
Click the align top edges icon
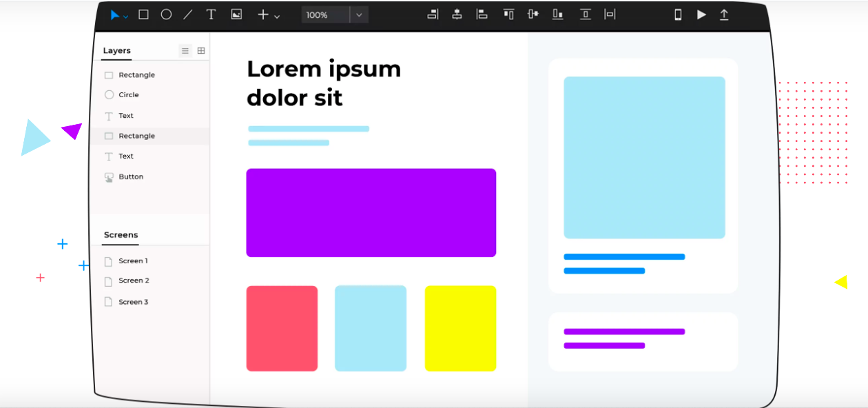click(x=508, y=14)
